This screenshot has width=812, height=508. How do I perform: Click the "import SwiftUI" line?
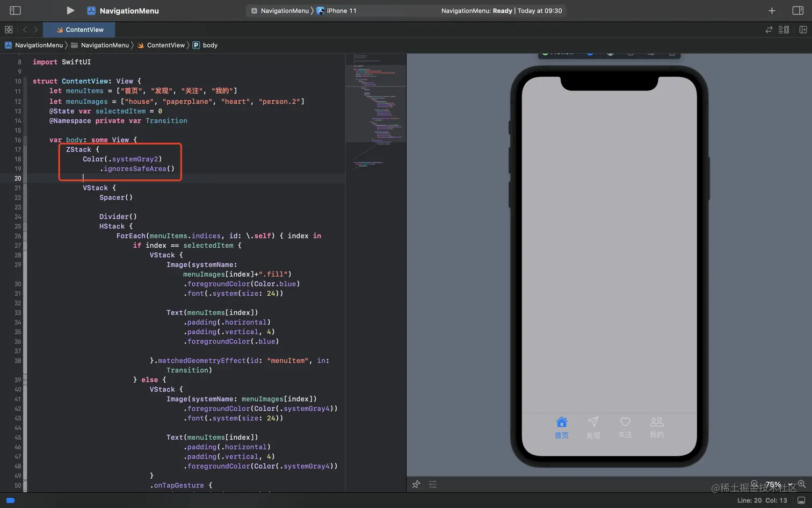tap(62, 62)
